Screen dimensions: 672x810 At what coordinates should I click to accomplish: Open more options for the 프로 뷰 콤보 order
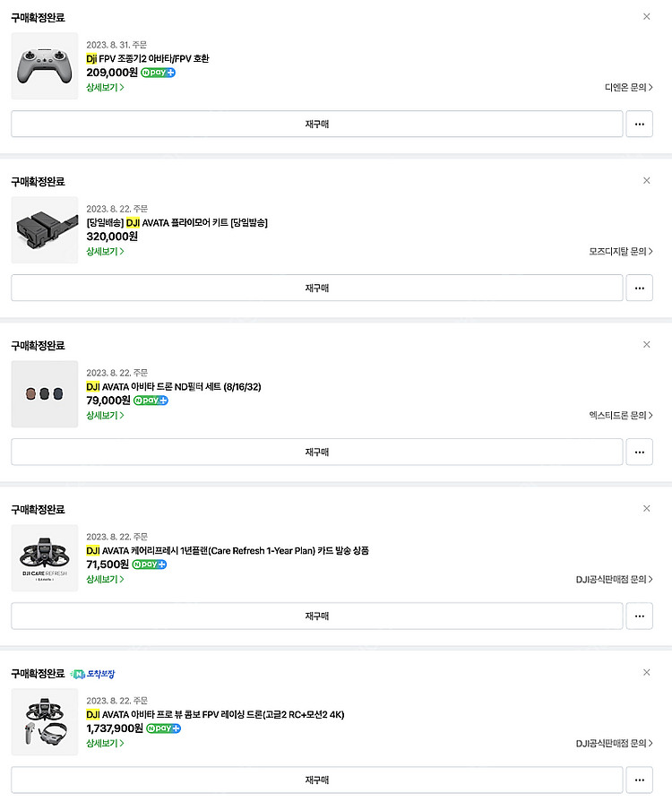pos(639,780)
